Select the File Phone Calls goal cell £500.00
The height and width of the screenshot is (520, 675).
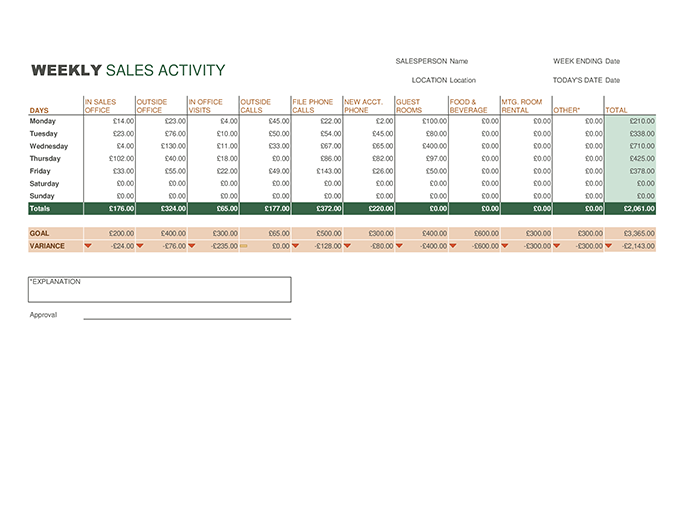click(x=316, y=233)
